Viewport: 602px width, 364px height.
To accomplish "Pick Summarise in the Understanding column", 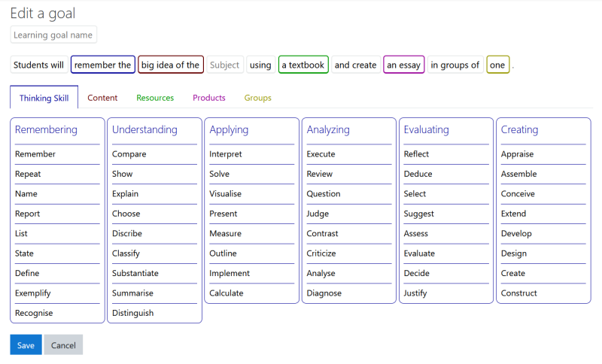I will [132, 293].
